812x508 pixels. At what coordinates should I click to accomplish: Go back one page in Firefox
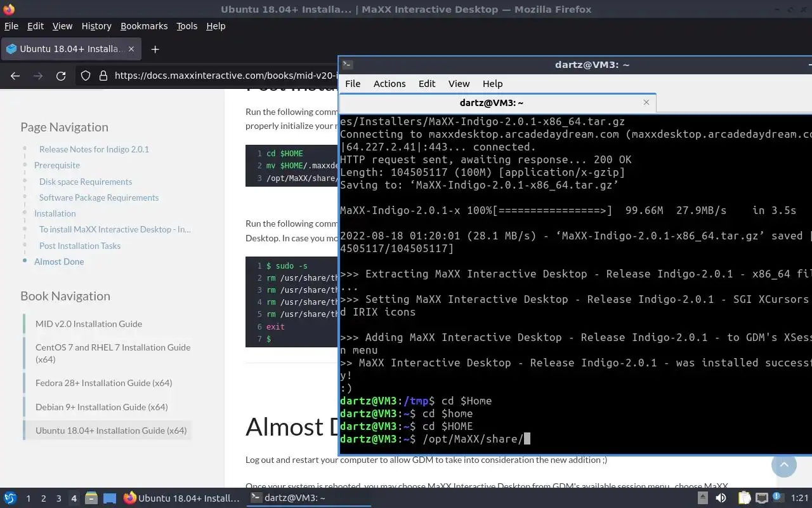[x=15, y=76]
